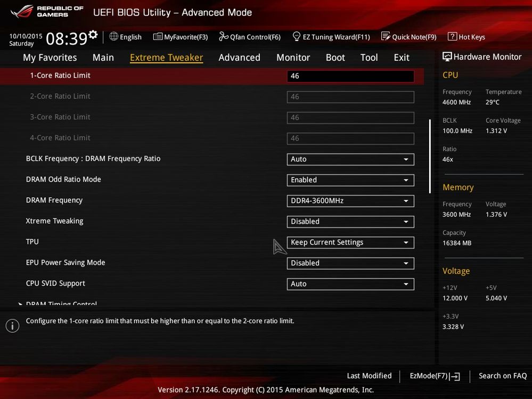
Task: Click the Xtreme Tweaking label
Action: point(55,221)
